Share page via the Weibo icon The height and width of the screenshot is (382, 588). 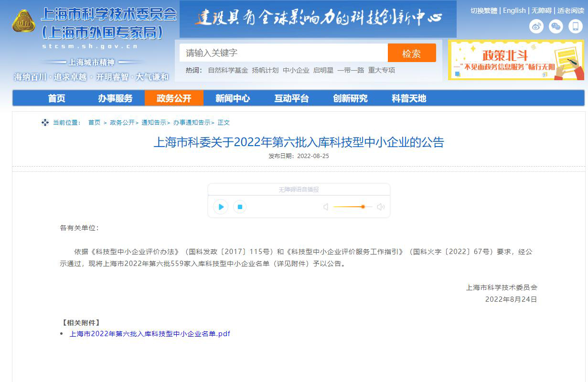click(x=536, y=27)
